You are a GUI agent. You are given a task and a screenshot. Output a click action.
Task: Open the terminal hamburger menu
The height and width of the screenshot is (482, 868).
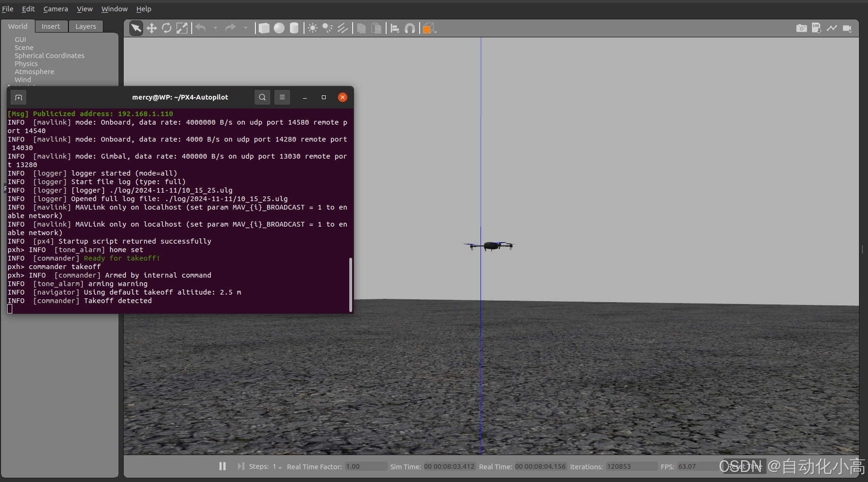click(x=282, y=97)
